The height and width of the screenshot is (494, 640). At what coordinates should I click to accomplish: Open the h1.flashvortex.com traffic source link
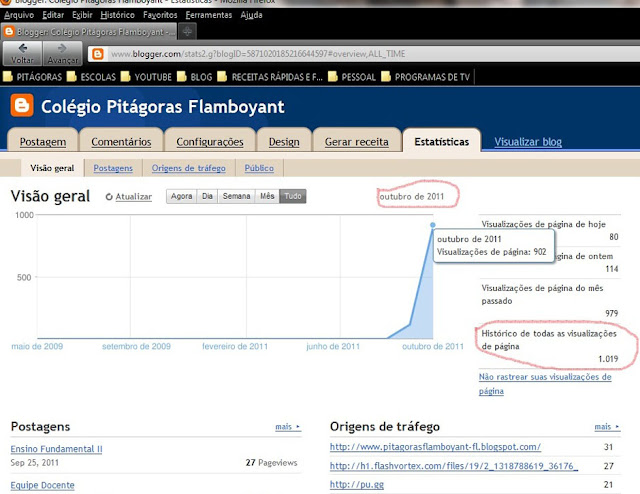tap(453, 466)
